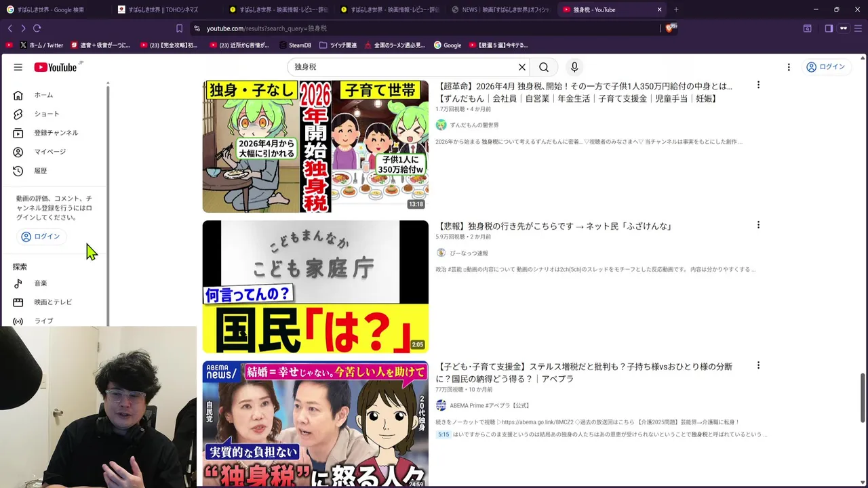Open a new browser tab
868x488 pixels.
[x=676, y=9]
